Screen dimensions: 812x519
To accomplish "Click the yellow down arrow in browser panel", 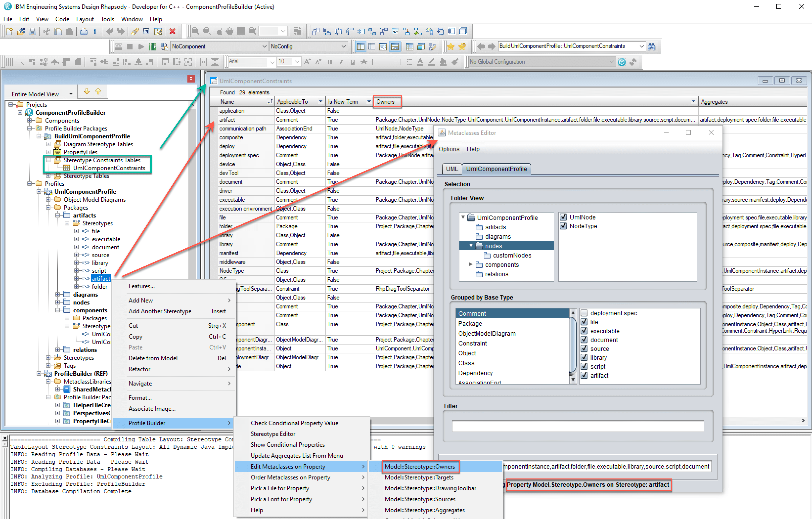I will point(87,91).
